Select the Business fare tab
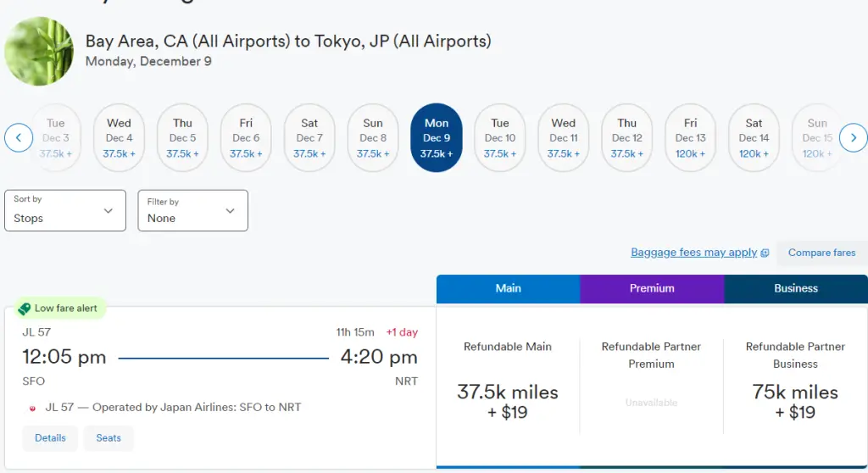The width and height of the screenshot is (868, 473). [796, 288]
